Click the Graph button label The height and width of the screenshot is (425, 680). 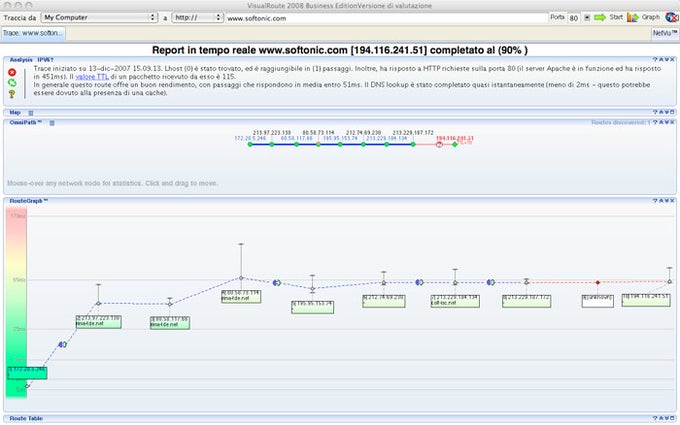pyautogui.click(x=651, y=17)
